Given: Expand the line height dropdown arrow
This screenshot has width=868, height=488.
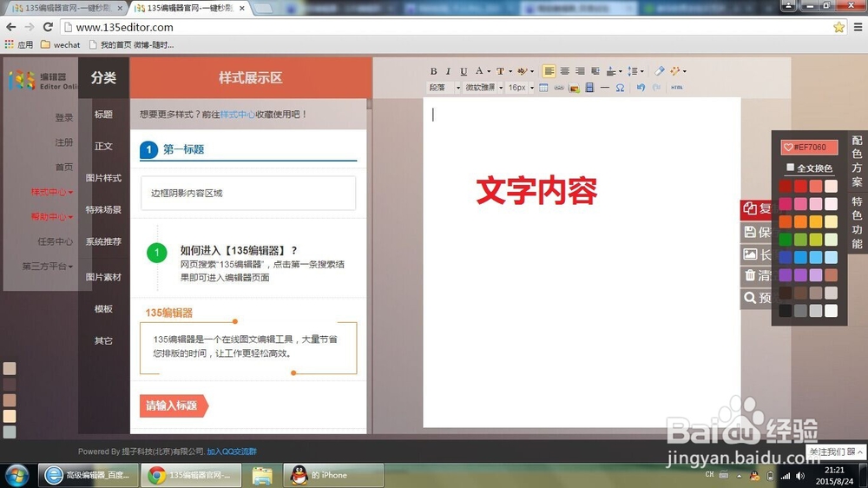Looking at the screenshot, I should [642, 71].
